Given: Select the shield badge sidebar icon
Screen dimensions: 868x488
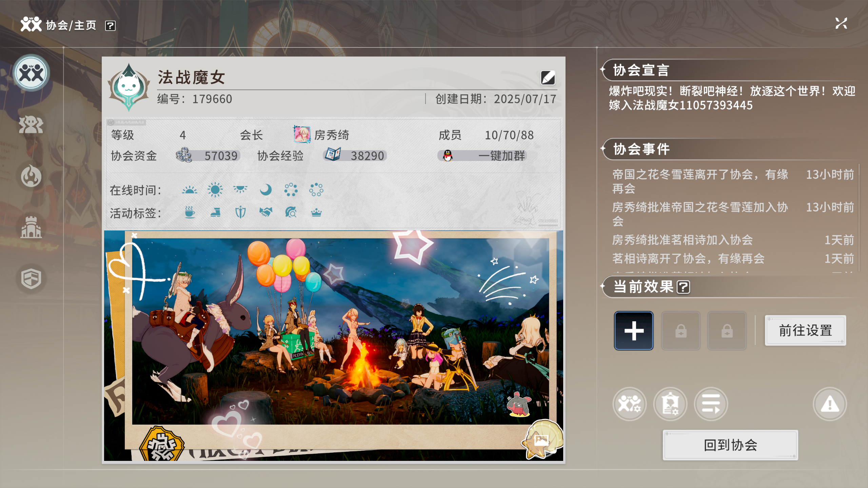Looking at the screenshot, I should click(x=31, y=279).
